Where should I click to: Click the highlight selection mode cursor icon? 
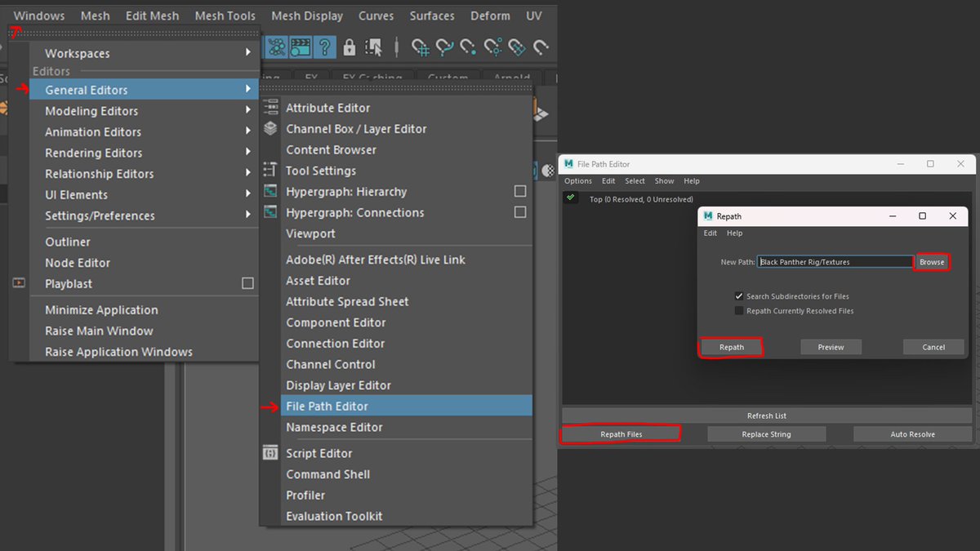click(374, 47)
